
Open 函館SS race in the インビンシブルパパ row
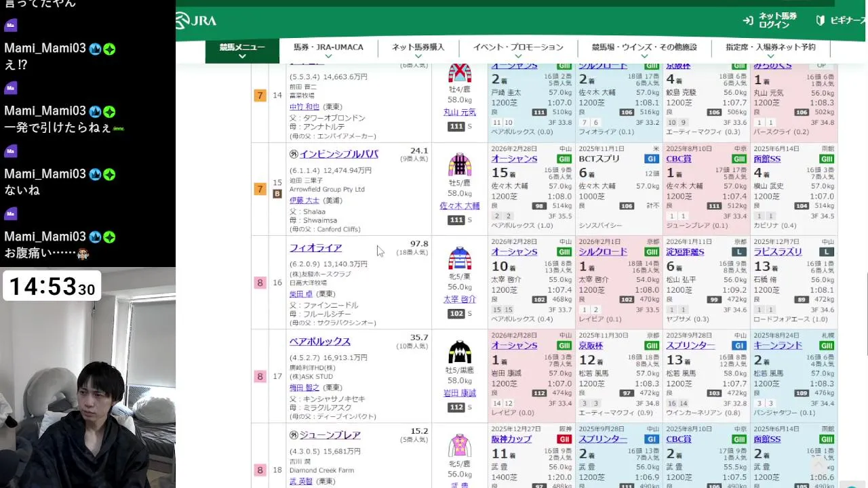(767, 159)
